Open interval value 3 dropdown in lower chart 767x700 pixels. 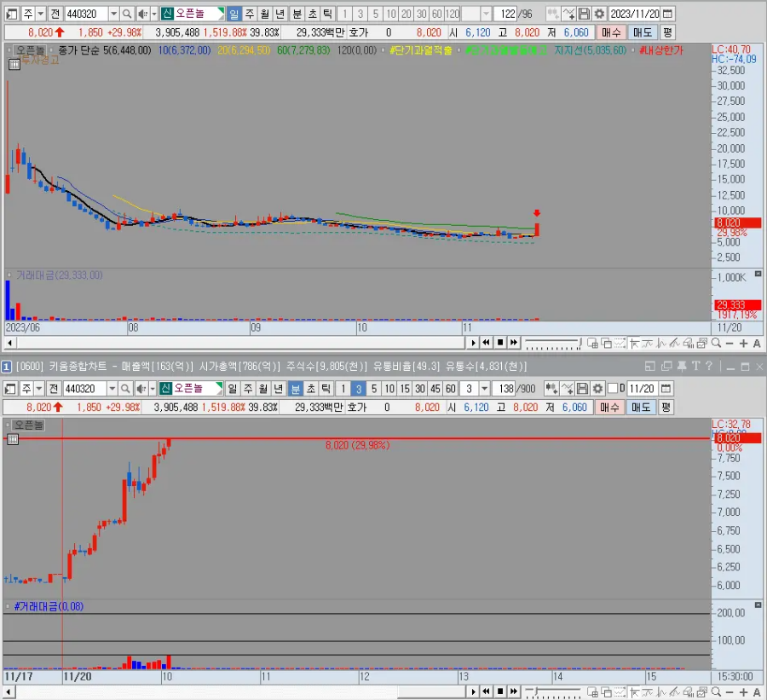point(484,389)
